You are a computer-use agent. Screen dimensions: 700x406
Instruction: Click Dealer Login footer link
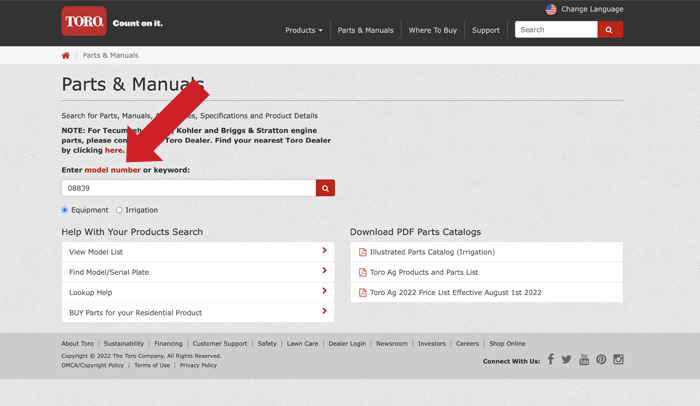pos(347,343)
